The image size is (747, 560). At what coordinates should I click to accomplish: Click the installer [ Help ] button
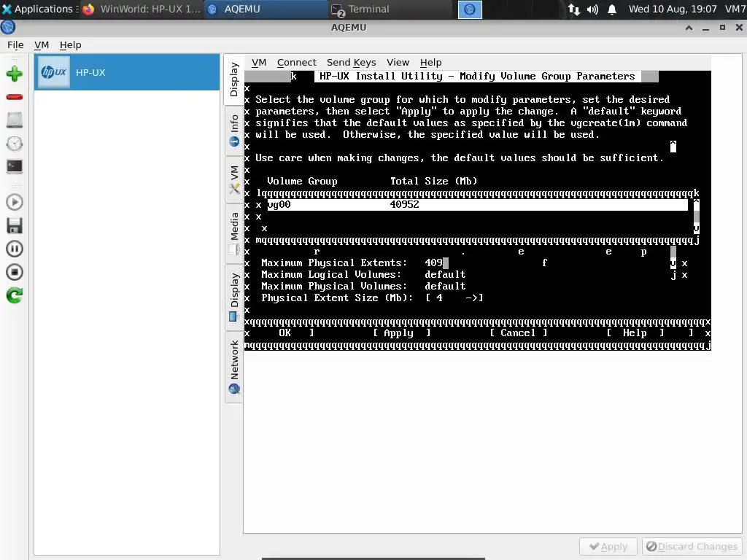(635, 332)
